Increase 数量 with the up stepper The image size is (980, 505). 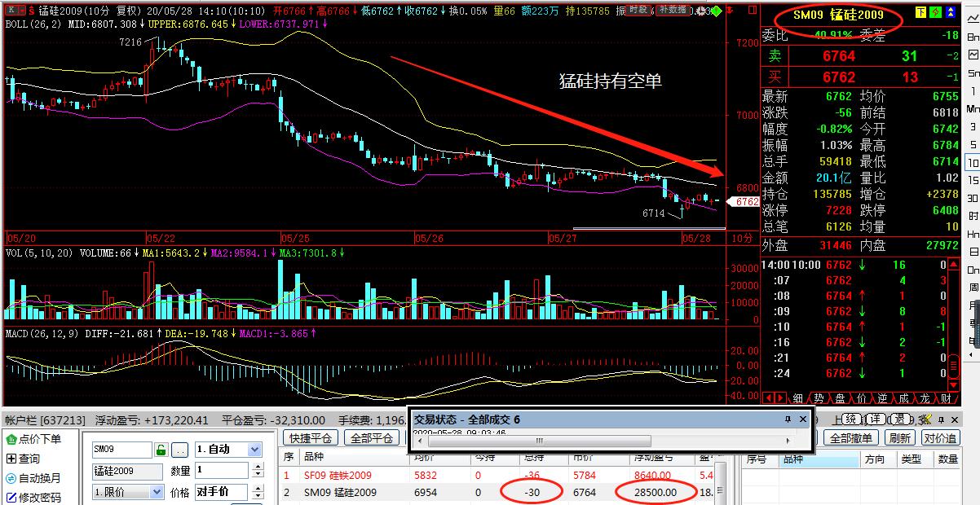click(258, 467)
